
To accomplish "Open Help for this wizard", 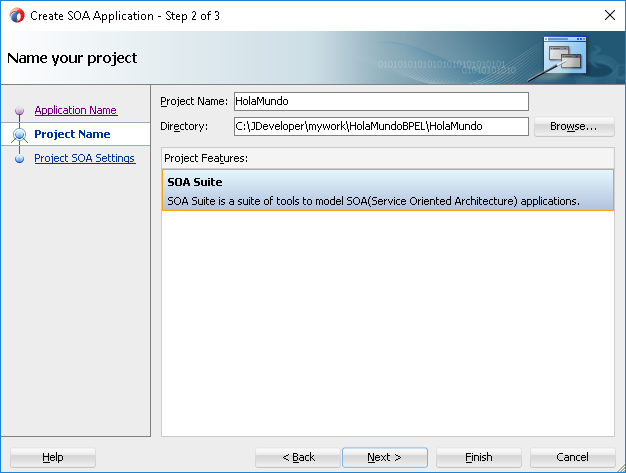I will [x=53, y=457].
